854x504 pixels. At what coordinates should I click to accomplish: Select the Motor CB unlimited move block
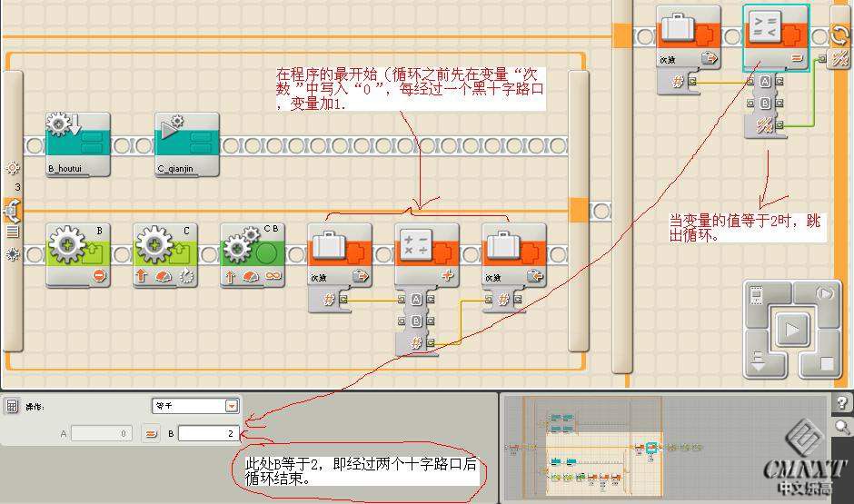point(253,254)
